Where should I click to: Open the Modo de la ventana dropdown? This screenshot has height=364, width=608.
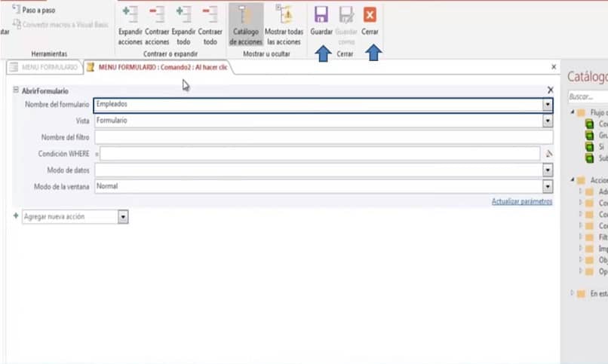(548, 186)
